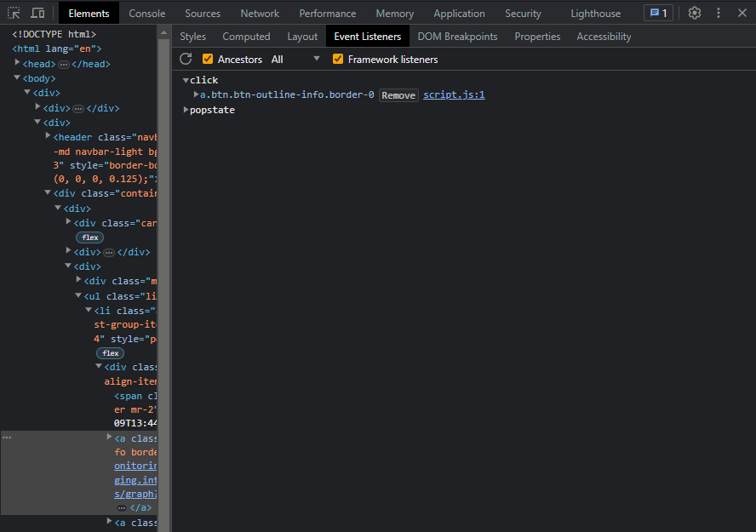
Task: Click the flex badge next to li element
Action: [x=110, y=352]
